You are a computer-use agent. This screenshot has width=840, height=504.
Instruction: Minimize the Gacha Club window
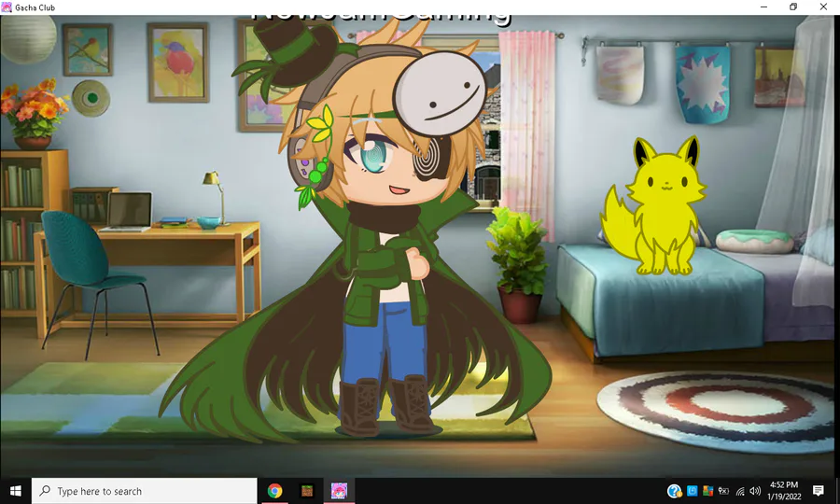point(763,7)
